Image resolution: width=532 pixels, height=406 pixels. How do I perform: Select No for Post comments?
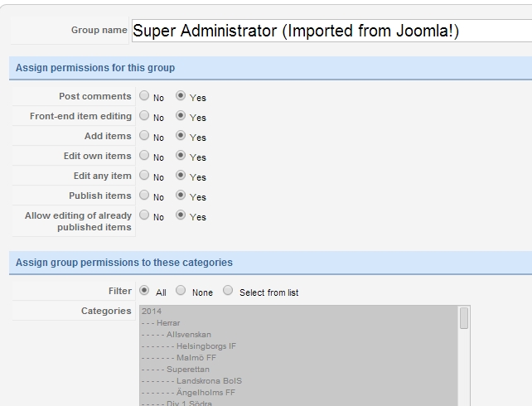pyautogui.click(x=144, y=95)
